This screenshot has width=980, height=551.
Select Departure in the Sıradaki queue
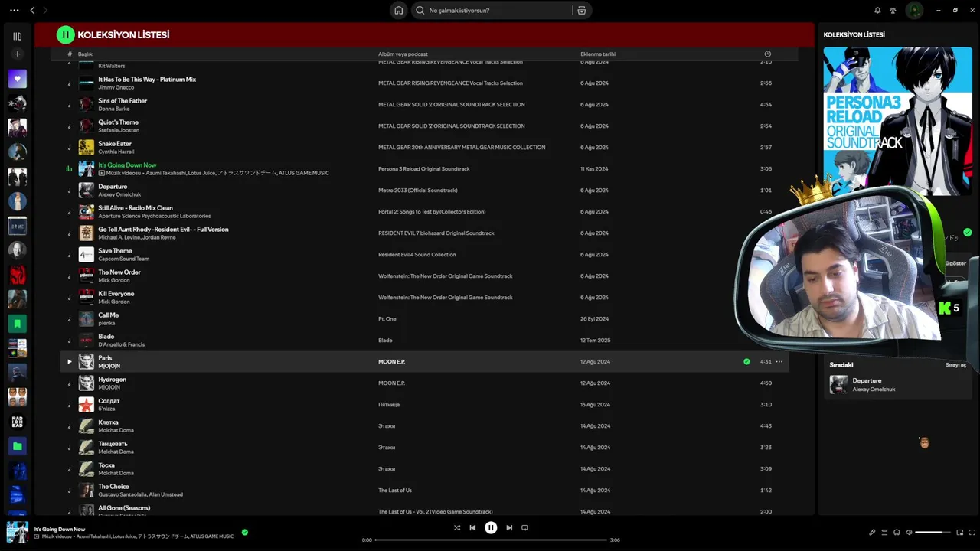897,384
